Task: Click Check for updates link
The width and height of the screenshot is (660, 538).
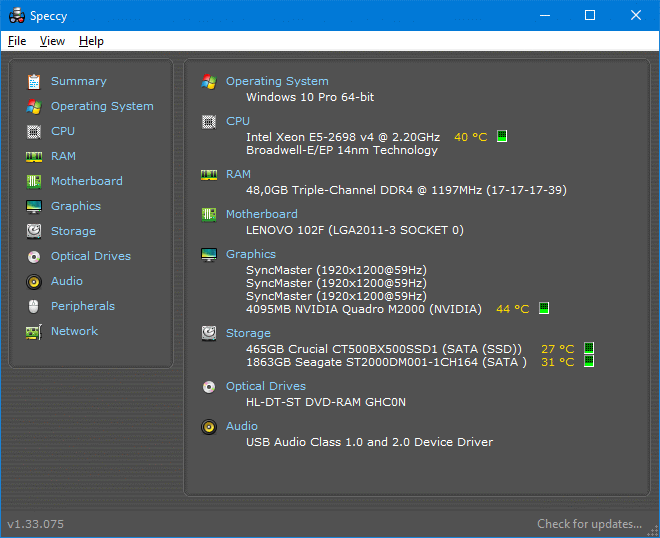Action: pos(589,524)
